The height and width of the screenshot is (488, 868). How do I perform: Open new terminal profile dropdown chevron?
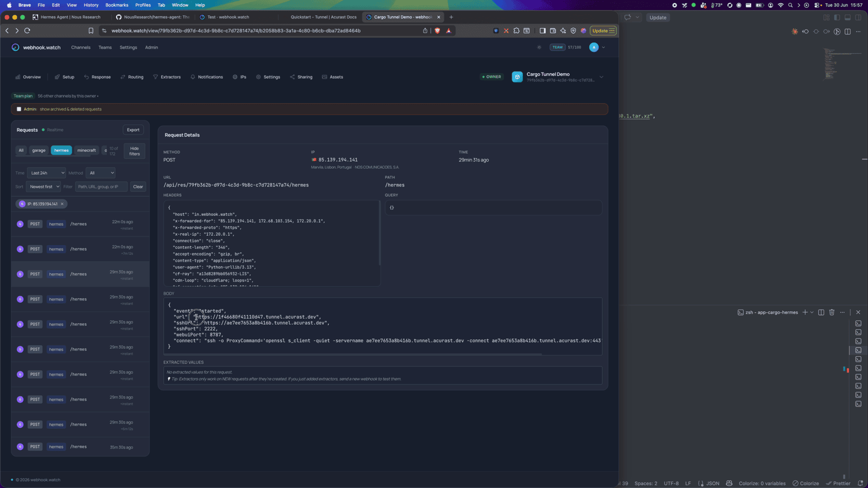812,312
